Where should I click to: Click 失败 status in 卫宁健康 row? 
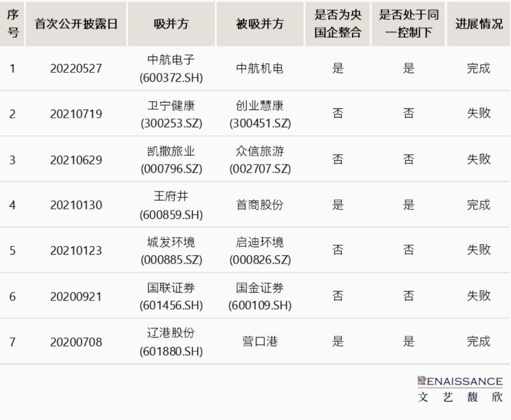tap(478, 113)
